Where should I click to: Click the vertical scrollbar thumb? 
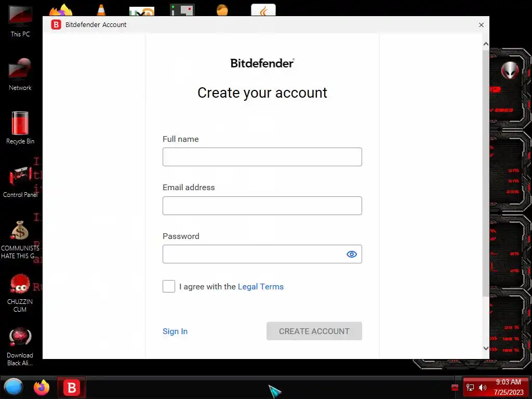(x=486, y=173)
